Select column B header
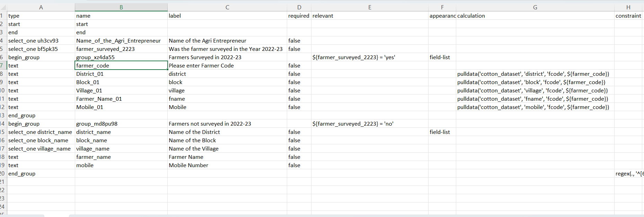 coord(121,7)
